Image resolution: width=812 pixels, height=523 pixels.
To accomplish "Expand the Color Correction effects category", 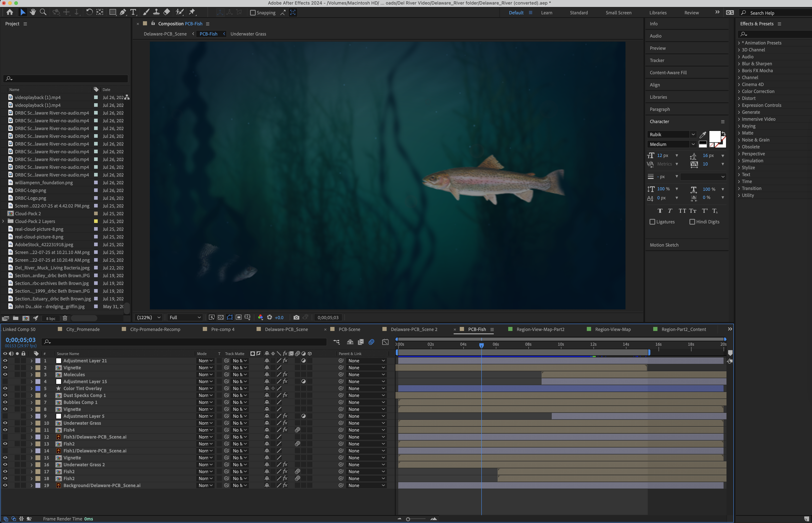I will coord(757,91).
